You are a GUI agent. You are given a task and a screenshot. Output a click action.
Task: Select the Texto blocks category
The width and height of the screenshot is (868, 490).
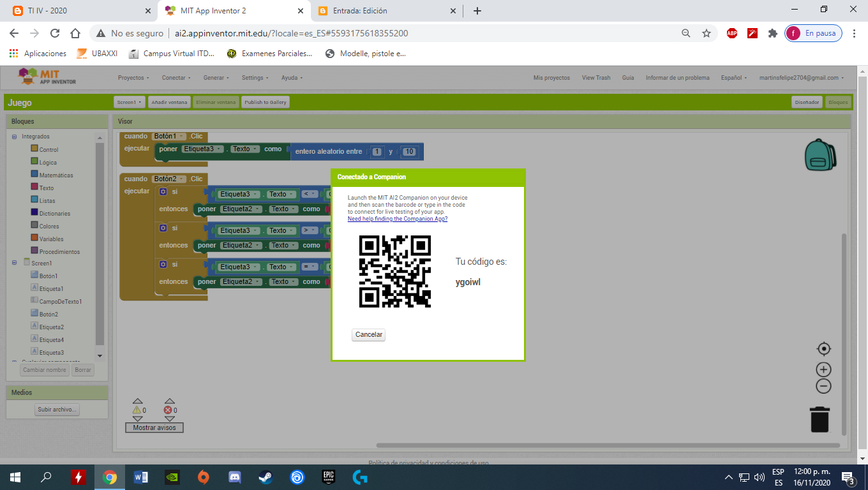tap(46, 188)
